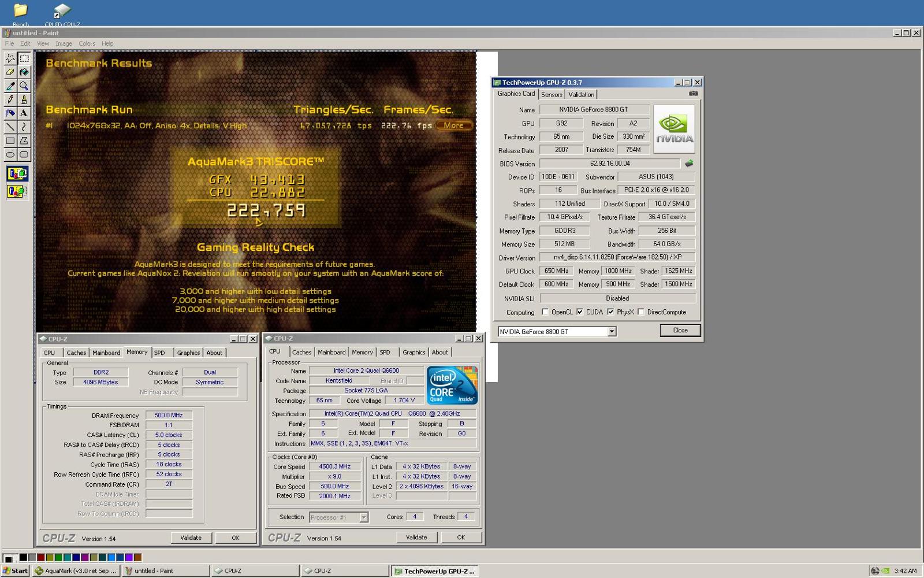Click Validate in the CPU tab CPU-Z window
924x578 pixels.
[416, 537]
